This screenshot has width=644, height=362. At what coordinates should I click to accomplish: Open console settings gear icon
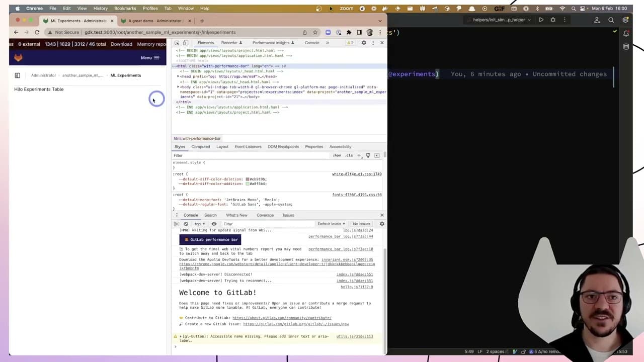pos(382,224)
